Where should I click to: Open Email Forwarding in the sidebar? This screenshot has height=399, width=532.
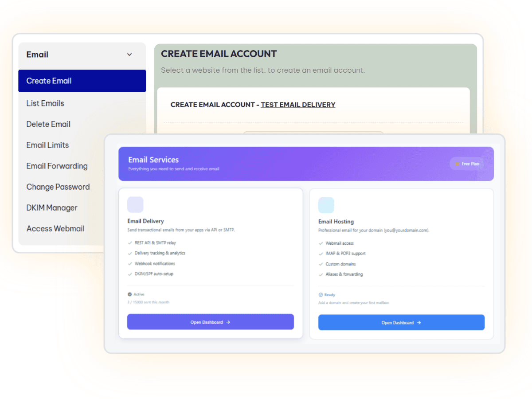coord(57,166)
